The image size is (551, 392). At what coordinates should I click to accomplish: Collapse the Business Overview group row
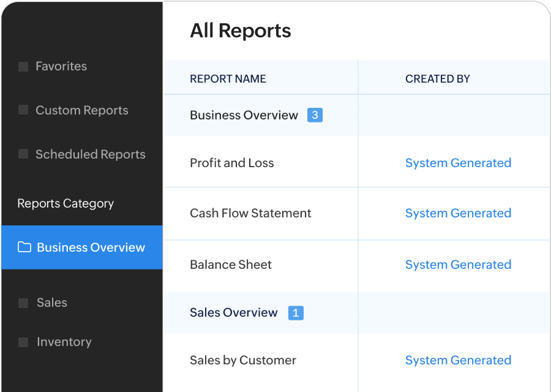click(x=357, y=115)
